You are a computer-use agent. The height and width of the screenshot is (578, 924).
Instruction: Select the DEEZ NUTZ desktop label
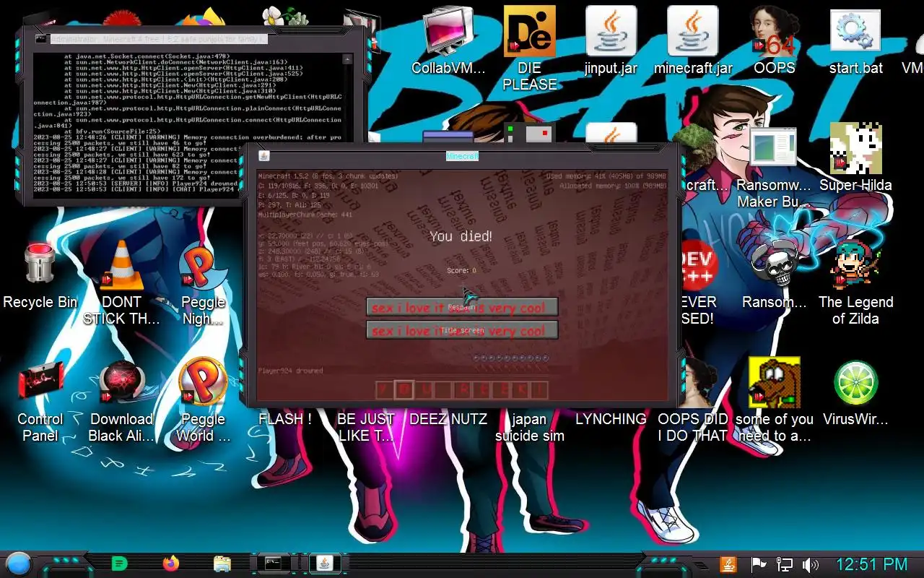[x=448, y=419]
